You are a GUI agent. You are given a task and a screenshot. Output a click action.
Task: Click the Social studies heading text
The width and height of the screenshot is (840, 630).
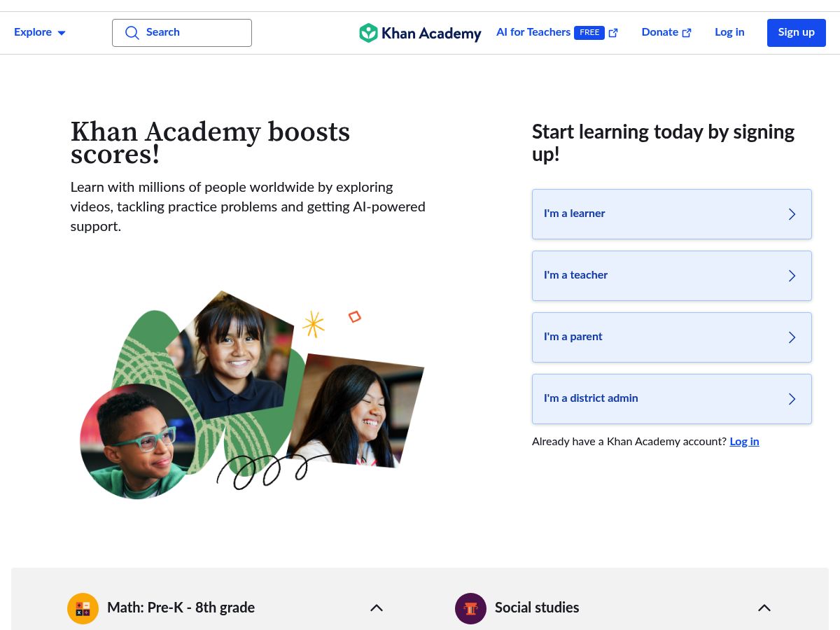click(537, 608)
